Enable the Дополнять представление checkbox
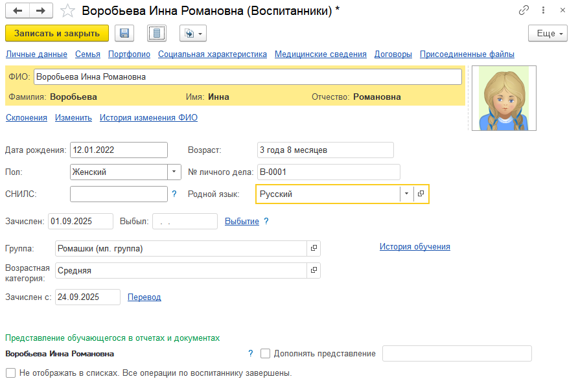 [x=265, y=354]
